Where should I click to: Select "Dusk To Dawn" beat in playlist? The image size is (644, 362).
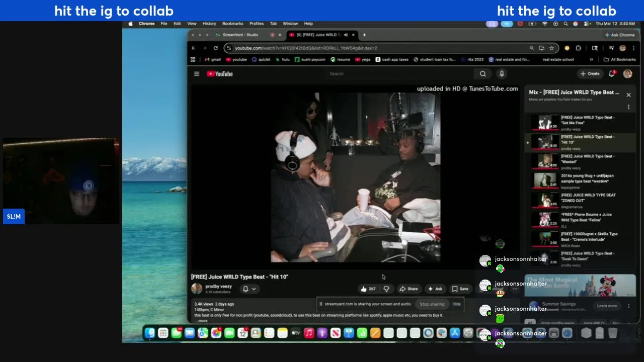click(580, 258)
